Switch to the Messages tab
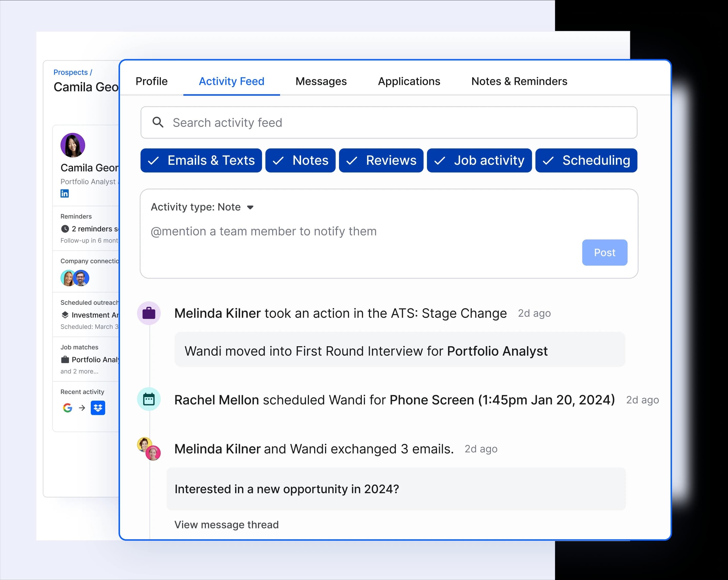The image size is (728, 580). (321, 81)
